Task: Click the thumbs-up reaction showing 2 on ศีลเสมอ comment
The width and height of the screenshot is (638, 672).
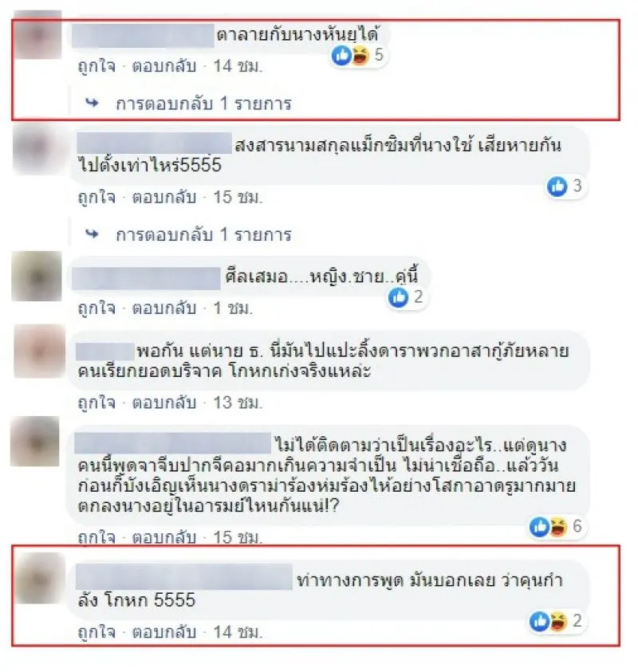Action: (406, 297)
